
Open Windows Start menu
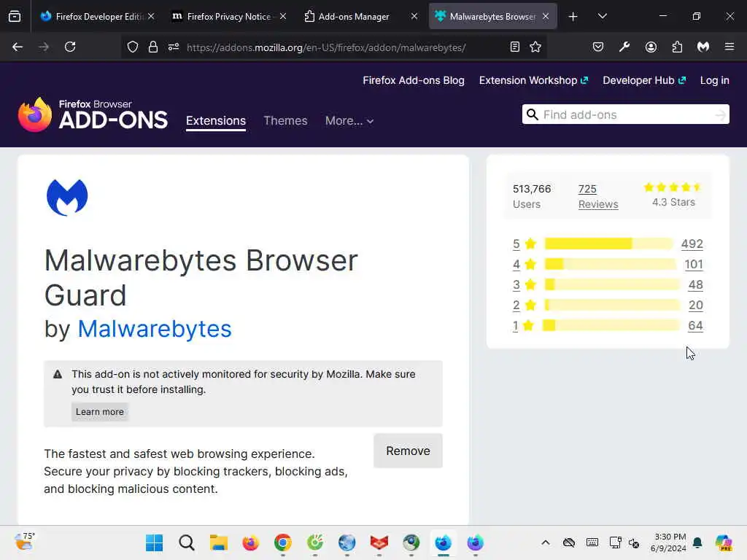[154, 542]
